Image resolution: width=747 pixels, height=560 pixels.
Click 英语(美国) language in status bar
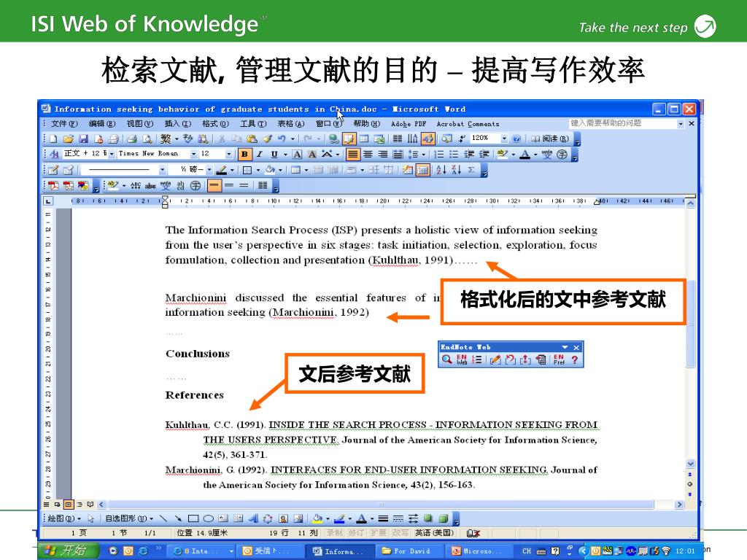pos(434,533)
